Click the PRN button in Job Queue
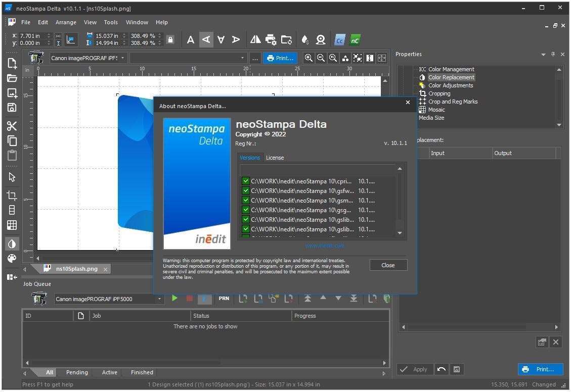The width and height of the screenshot is (571, 392). (x=224, y=299)
